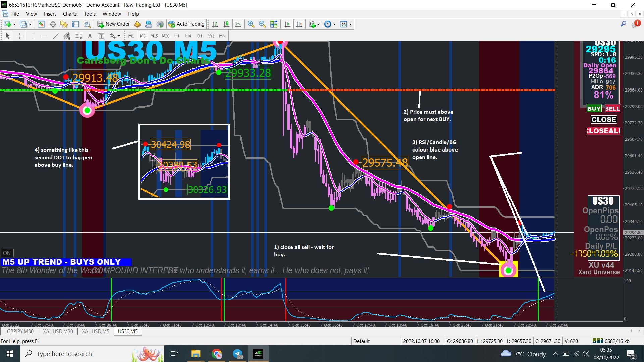Expand the arrows objects dropdown

(x=119, y=36)
